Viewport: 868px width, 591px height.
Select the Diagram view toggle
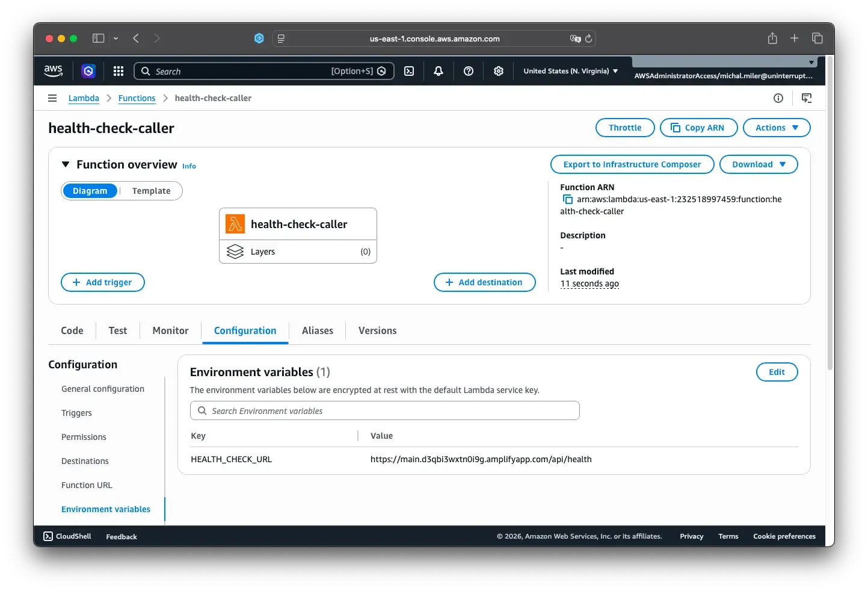(x=90, y=191)
